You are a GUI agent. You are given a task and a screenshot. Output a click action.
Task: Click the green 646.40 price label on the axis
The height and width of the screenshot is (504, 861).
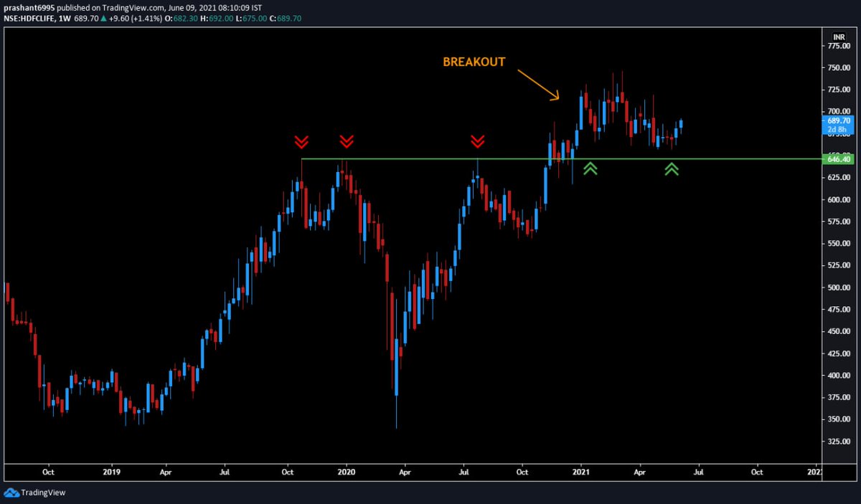839,158
